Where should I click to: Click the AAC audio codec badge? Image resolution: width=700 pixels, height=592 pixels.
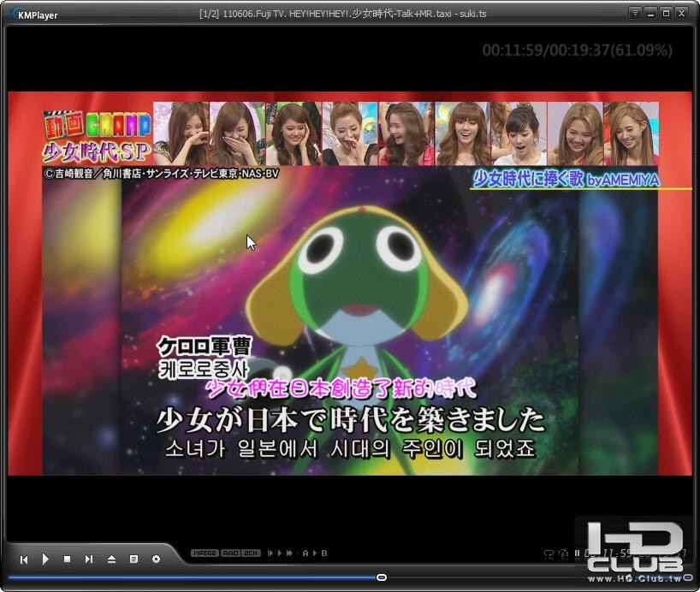pos(230,554)
